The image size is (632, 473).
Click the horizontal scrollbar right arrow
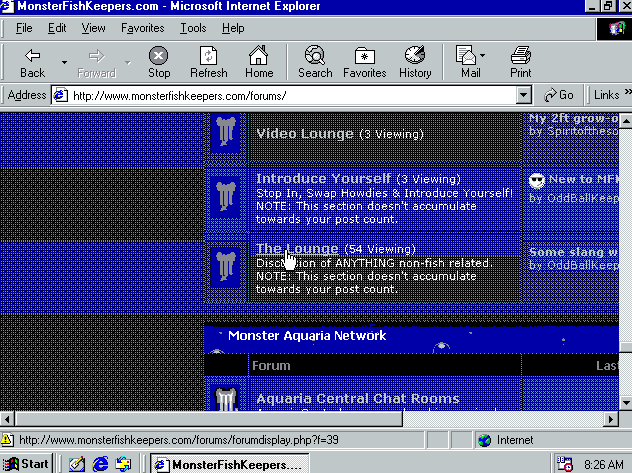point(611,419)
